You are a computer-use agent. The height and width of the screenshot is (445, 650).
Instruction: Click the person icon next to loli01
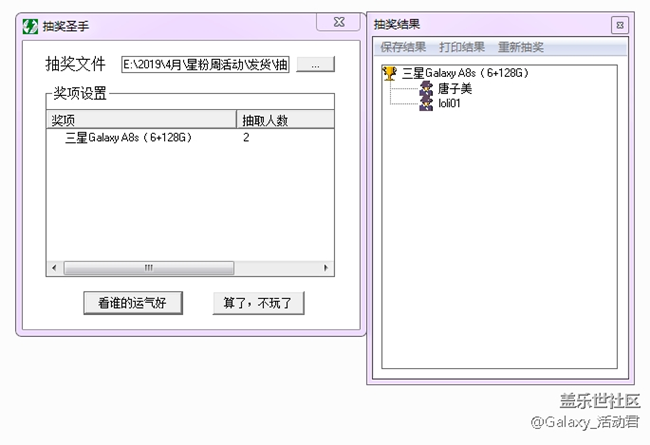click(x=427, y=102)
